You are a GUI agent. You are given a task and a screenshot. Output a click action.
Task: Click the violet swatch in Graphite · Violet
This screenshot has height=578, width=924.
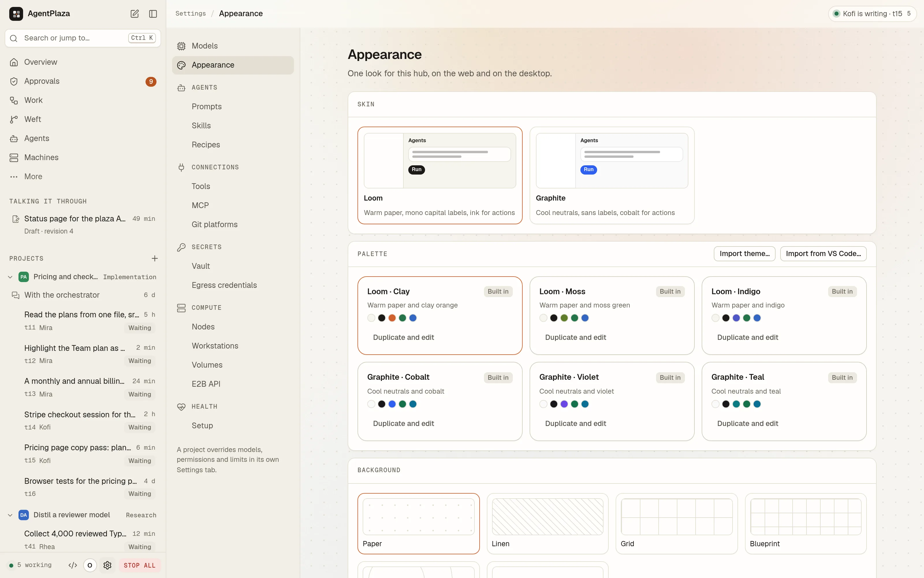(x=564, y=404)
